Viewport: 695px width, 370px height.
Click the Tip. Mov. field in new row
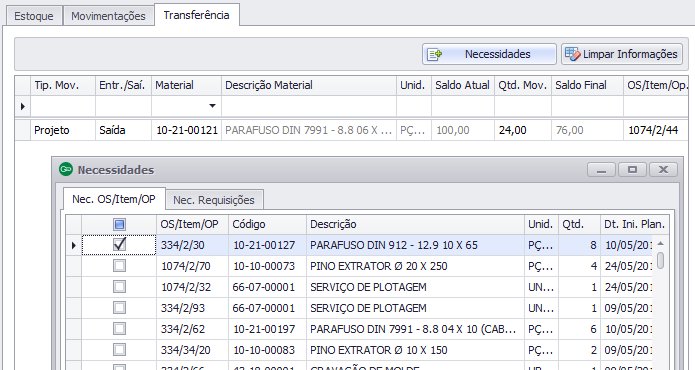pos(63,106)
